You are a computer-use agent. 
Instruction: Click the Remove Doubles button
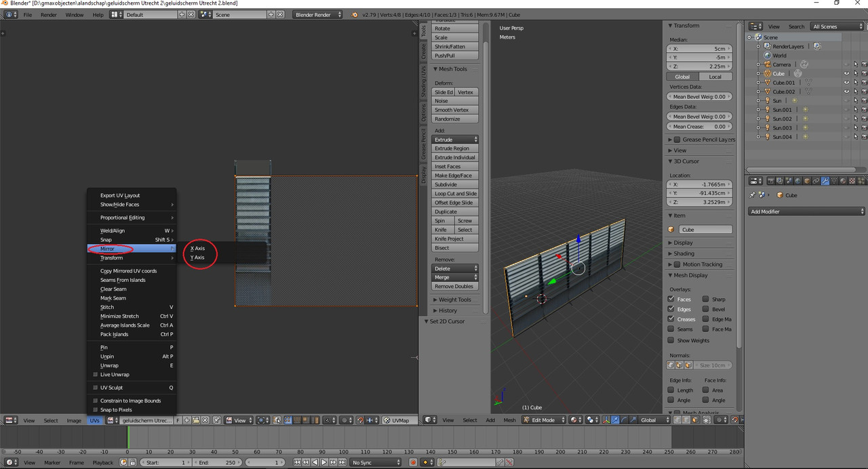pyautogui.click(x=455, y=286)
